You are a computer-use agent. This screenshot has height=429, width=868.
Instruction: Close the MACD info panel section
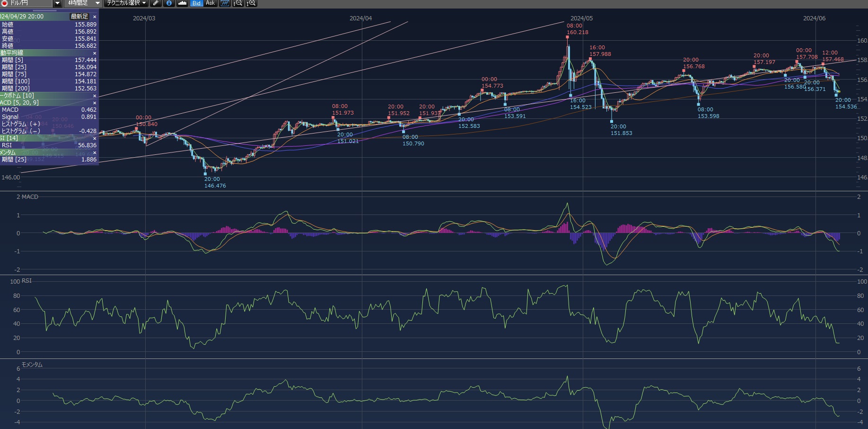tap(95, 103)
